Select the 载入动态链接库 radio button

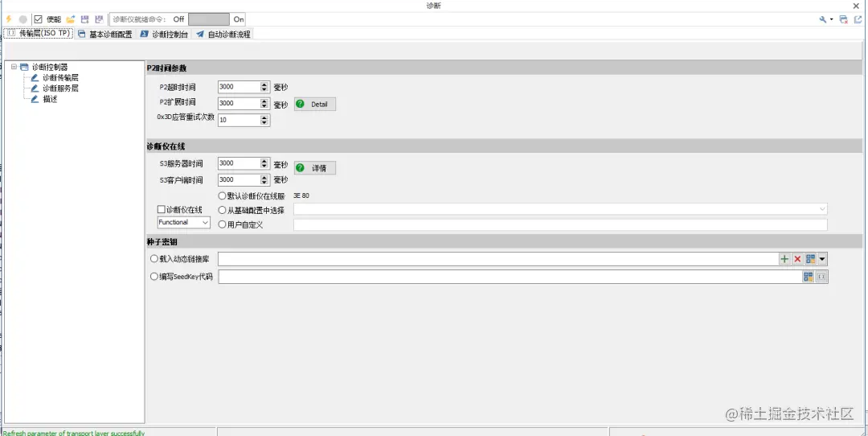154,259
